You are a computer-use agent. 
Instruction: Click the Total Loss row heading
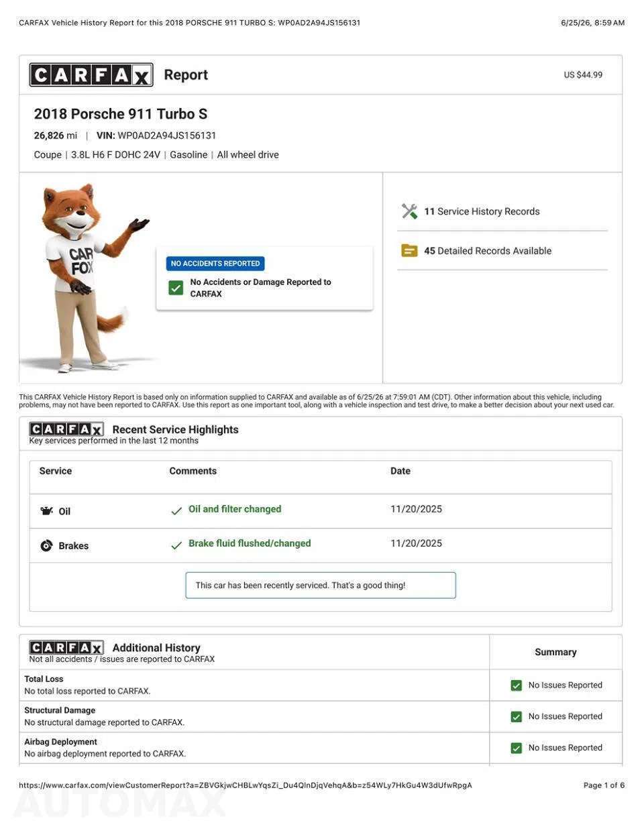coord(44,679)
